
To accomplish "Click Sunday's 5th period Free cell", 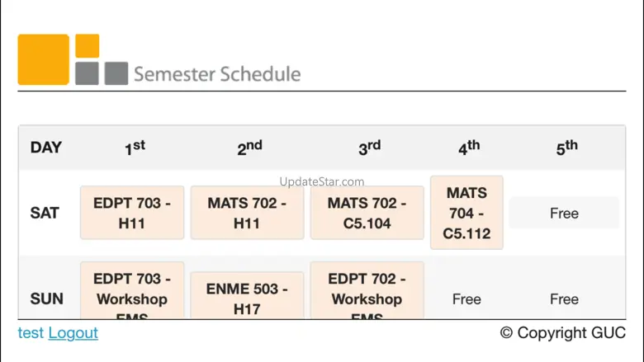I will click(x=564, y=299).
